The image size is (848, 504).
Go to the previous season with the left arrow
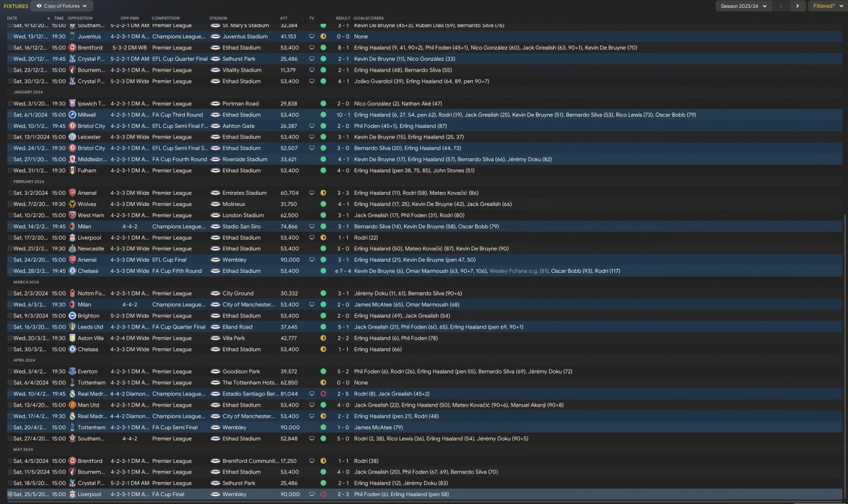tap(781, 6)
